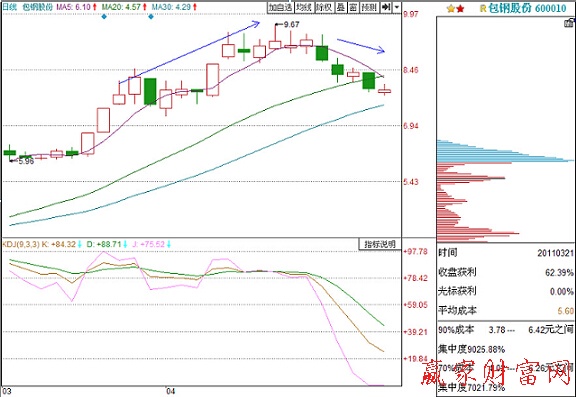
Task: Click the 加自选 add-to-watchlist button
Action: click(x=280, y=7)
